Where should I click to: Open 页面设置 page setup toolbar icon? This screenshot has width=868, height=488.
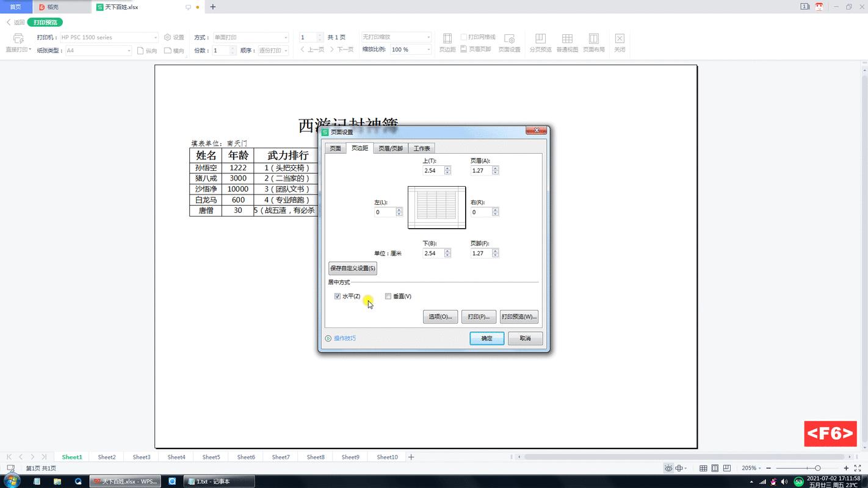click(x=509, y=38)
